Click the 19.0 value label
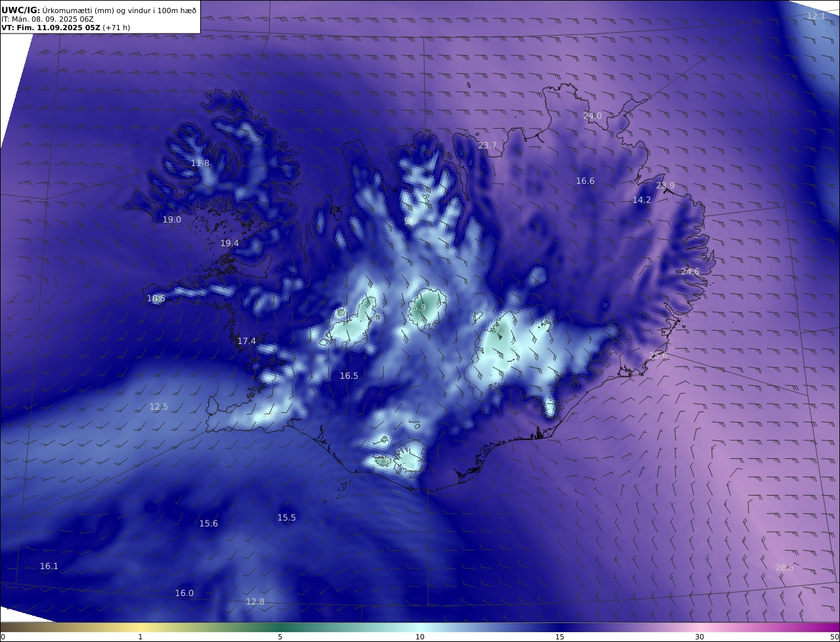Image resolution: width=840 pixels, height=642 pixels. click(x=172, y=219)
